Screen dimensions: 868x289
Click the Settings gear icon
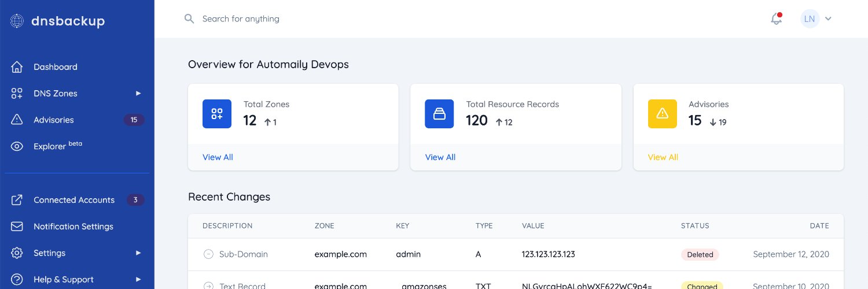pos(17,253)
